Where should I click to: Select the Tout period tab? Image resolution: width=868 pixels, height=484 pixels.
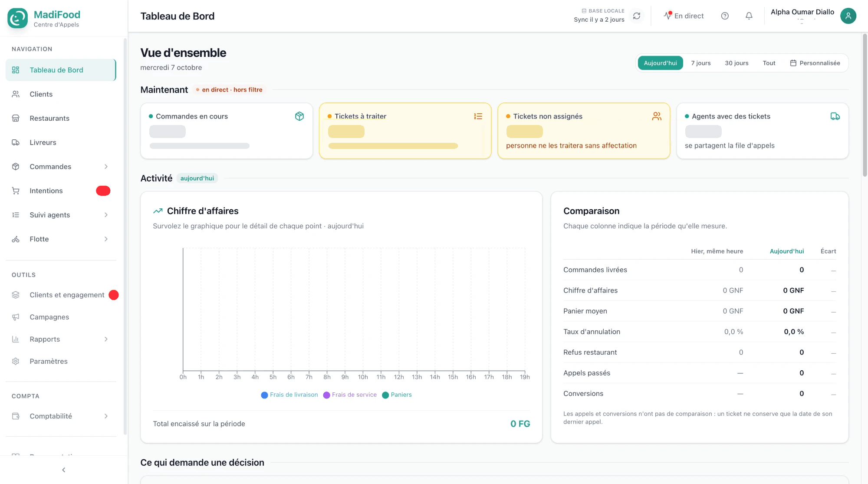click(x=769, y=63)
